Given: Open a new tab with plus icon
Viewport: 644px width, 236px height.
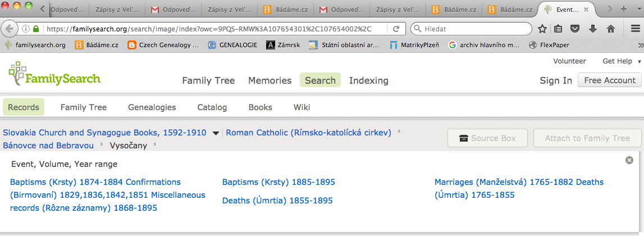Looking at the screenshot, I should 624,9.
